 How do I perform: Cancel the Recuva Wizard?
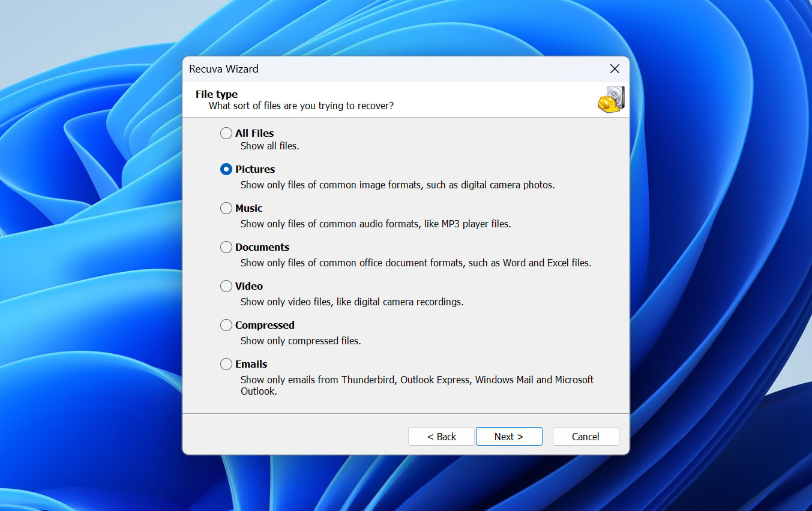586,437
